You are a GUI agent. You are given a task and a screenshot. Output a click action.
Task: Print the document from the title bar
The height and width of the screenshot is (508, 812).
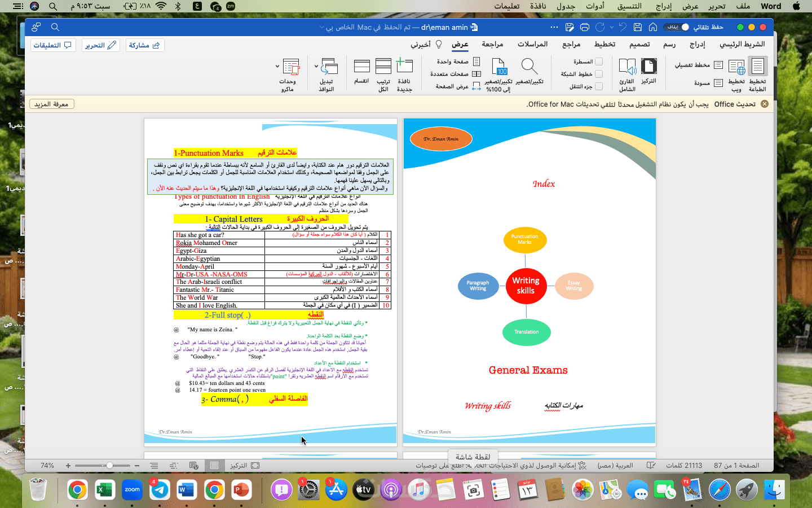(x=585, y=27)
